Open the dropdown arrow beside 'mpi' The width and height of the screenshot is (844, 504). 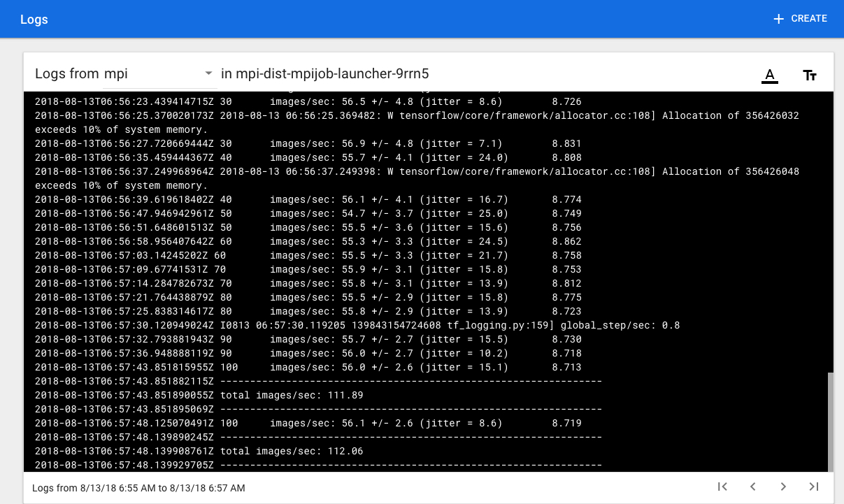[208, 73]
